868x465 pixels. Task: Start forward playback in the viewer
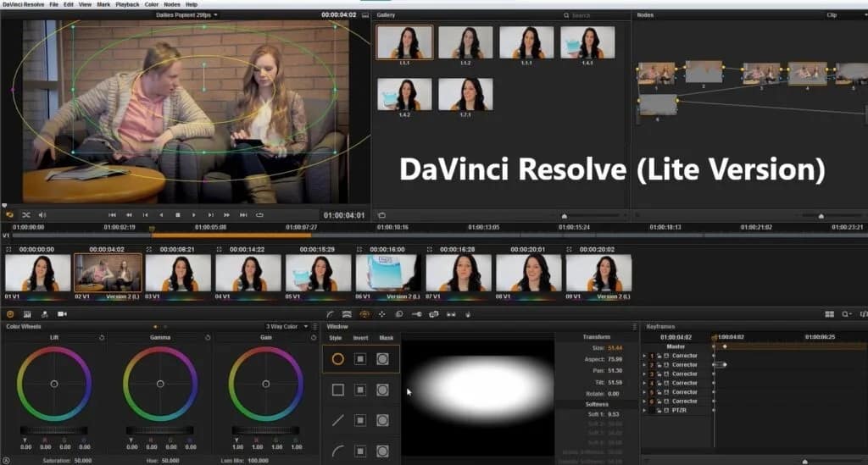coord(194,215)
